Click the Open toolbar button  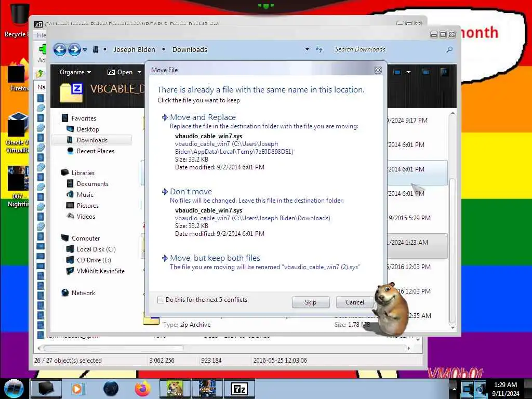click(121, 72)
